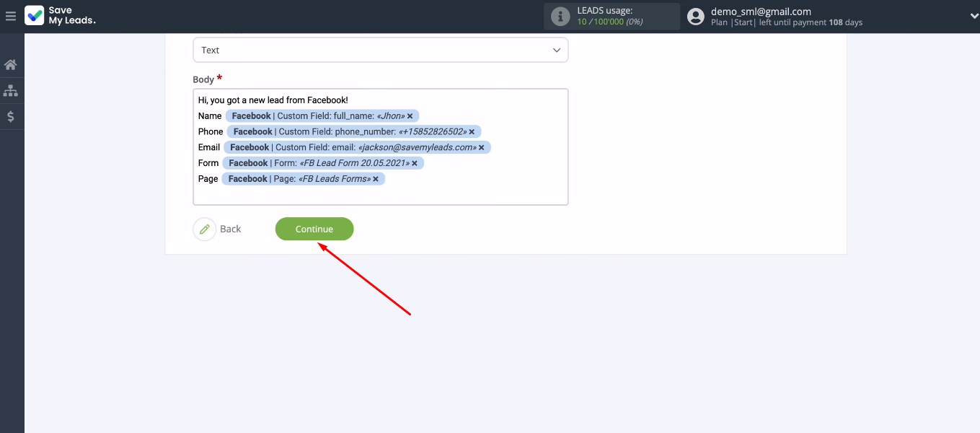Remove the email jackson@savemyleads.com tag
The width and height of the screenshot is (980, 433).
point(481,147)
